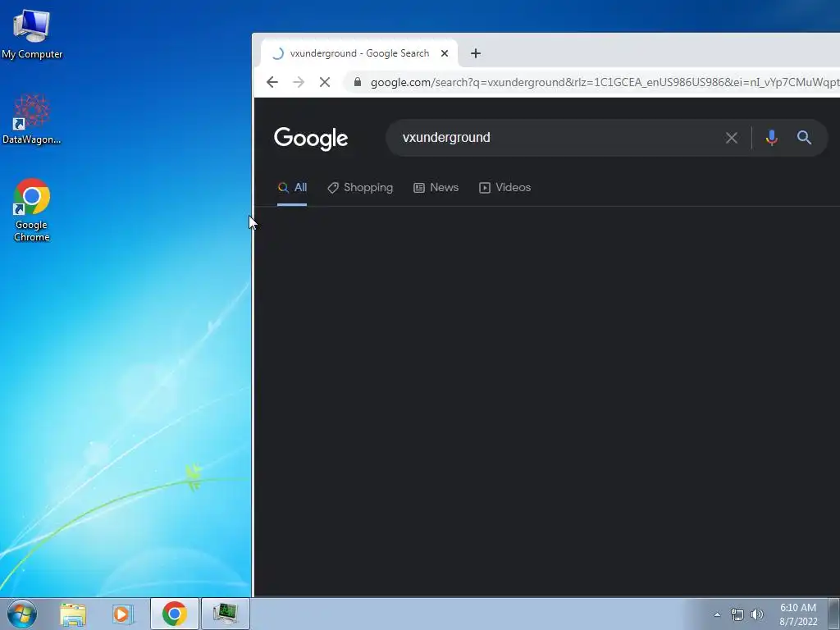Launch Windows Media Player from taskbar

click(123, 614)
